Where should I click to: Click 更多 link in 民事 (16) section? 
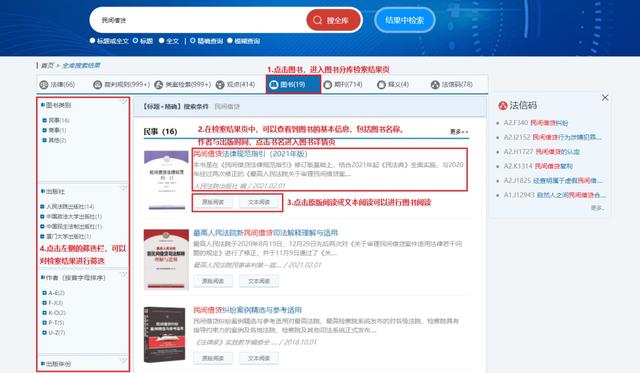[x=459, y=131]
